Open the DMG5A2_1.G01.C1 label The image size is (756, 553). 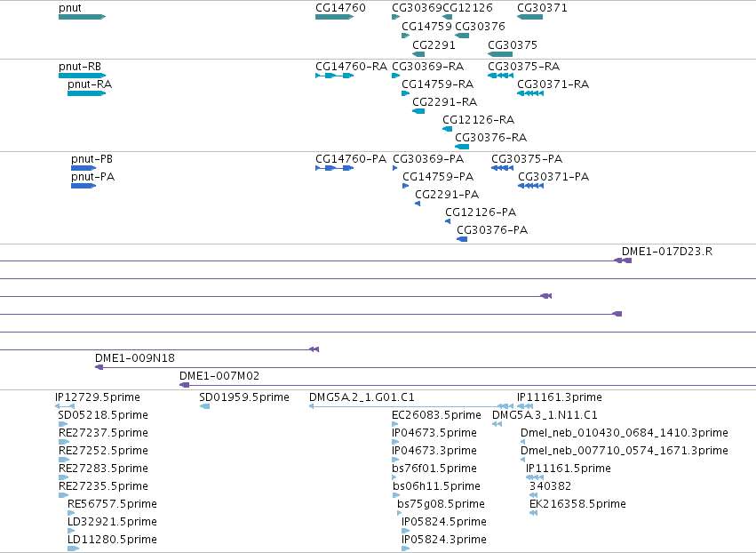pos(362,397)
